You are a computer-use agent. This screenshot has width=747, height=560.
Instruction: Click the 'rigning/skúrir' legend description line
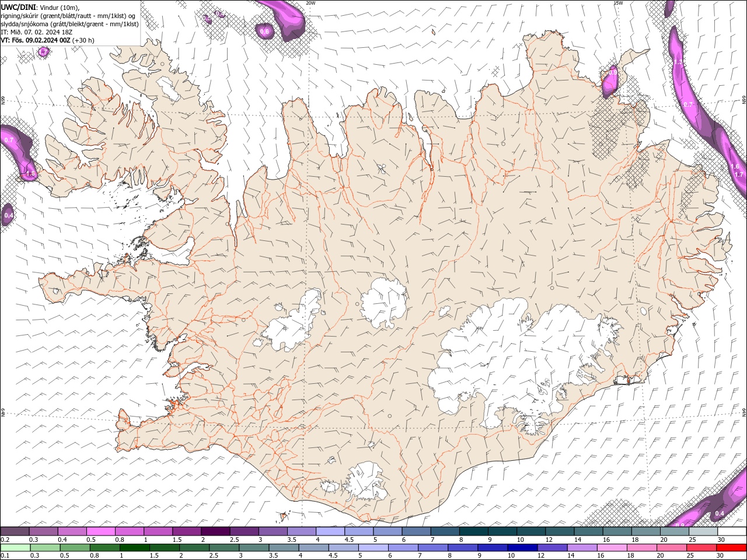(69, 16)
